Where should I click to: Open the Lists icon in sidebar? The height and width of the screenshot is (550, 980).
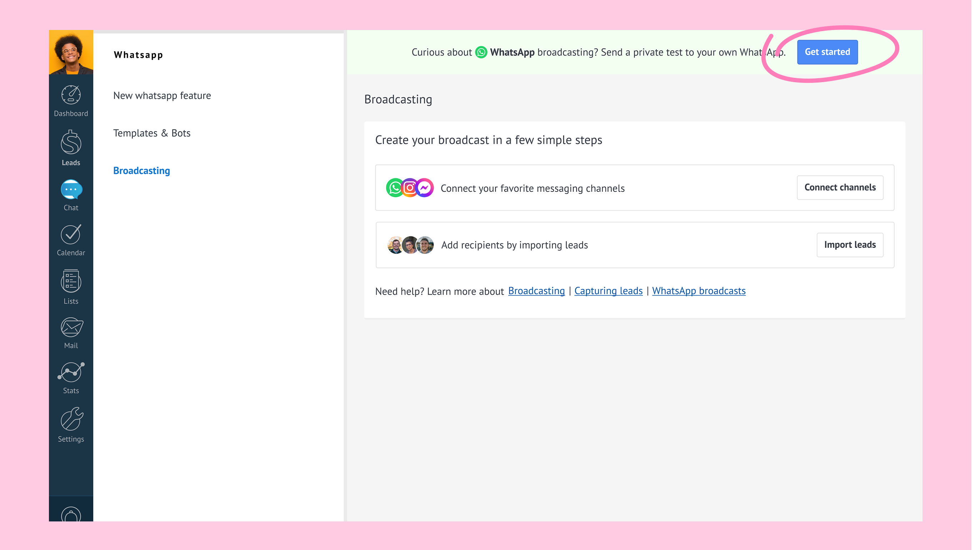point(71,281)
